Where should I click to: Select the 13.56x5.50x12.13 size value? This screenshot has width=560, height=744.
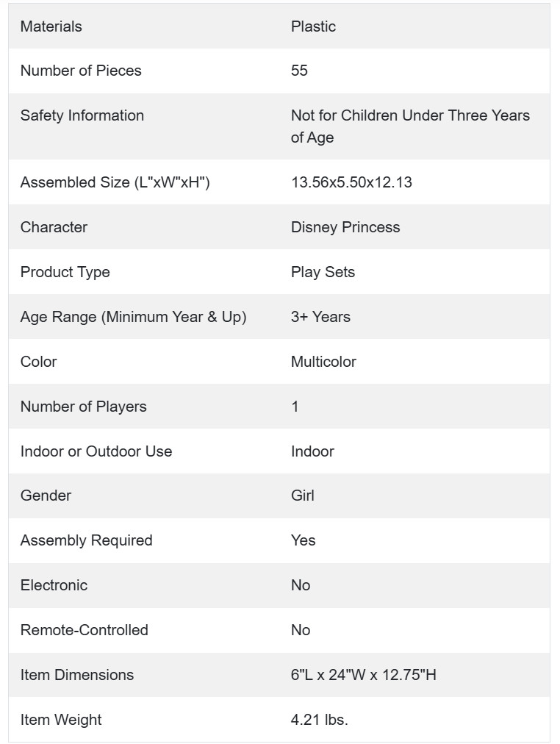click(351, 182)
